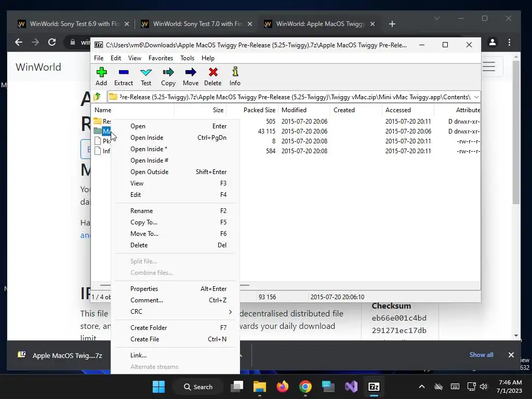Open the Edit menu in 7-Zip
Viewport: 532px width, 399px height.
(x=116, y=58)
